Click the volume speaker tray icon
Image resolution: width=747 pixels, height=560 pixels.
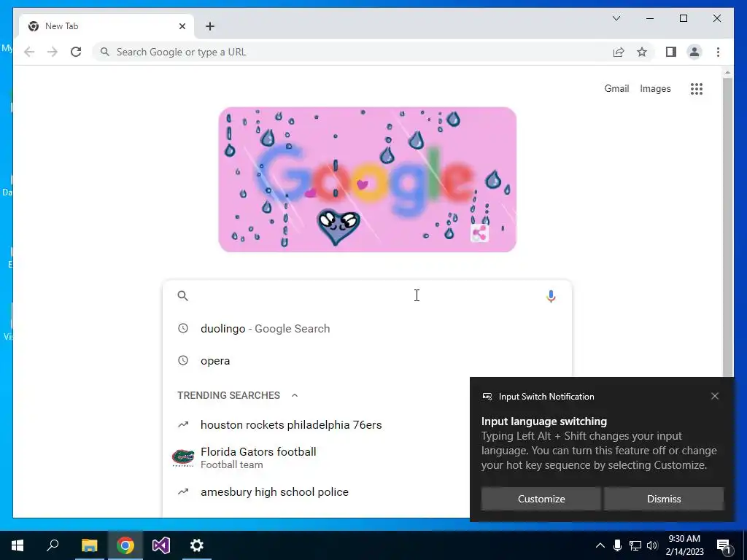click(652, 545)
